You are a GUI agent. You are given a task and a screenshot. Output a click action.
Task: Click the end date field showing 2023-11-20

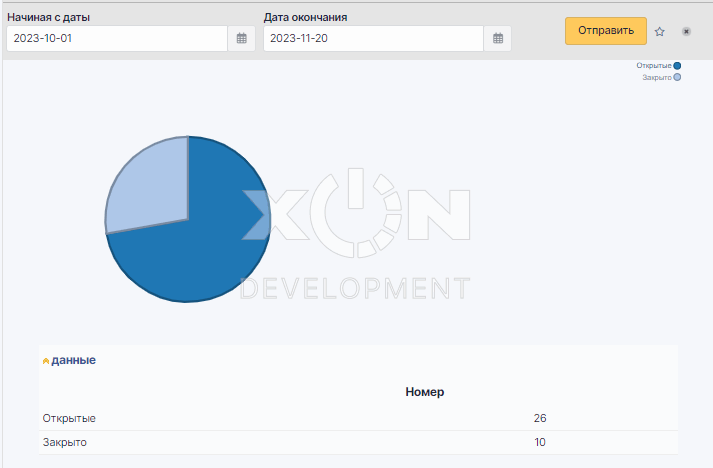[374, 38]
